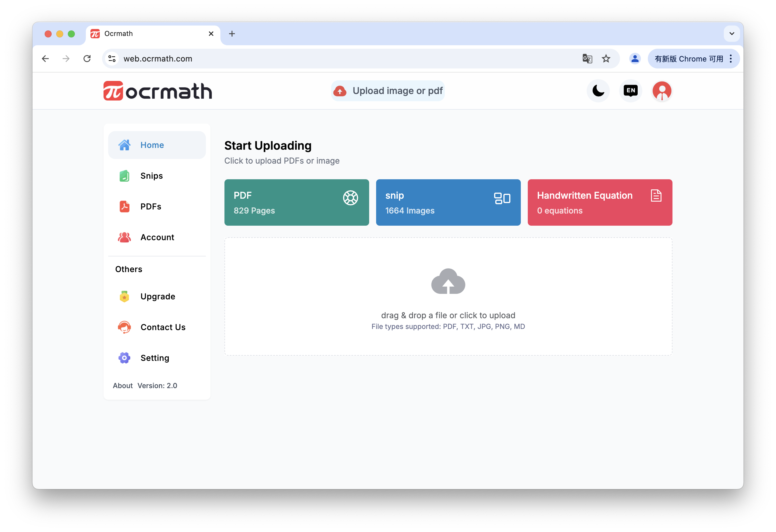This screenshot has height=532, width=776.
Task: Open the Snips sidebar item
Action: [151, 176]
